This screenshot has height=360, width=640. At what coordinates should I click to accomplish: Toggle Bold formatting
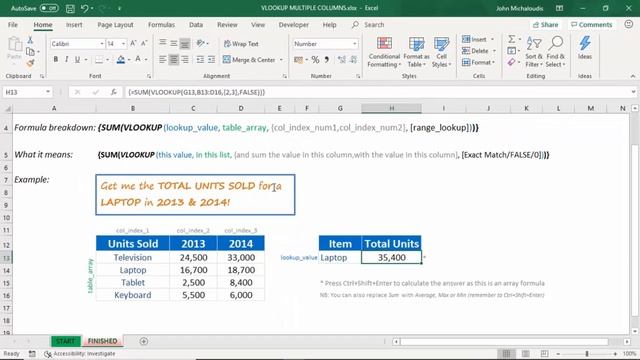pos(56,60)
